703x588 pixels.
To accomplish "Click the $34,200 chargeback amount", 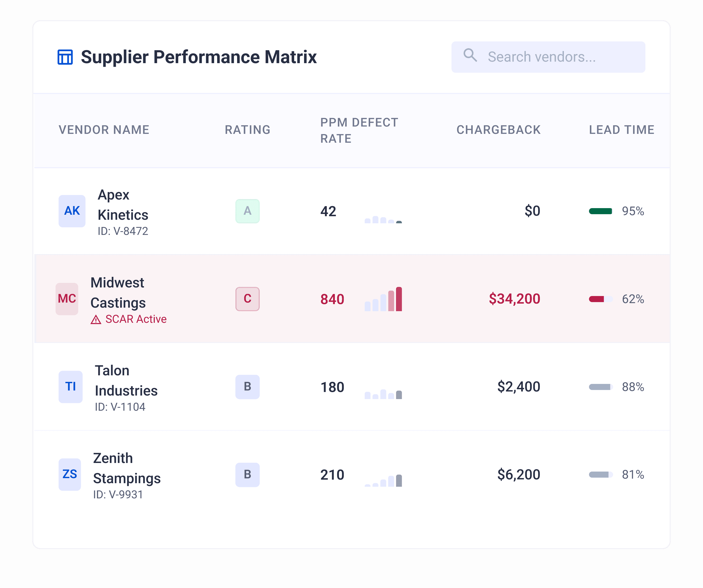I will click(515, 299).
